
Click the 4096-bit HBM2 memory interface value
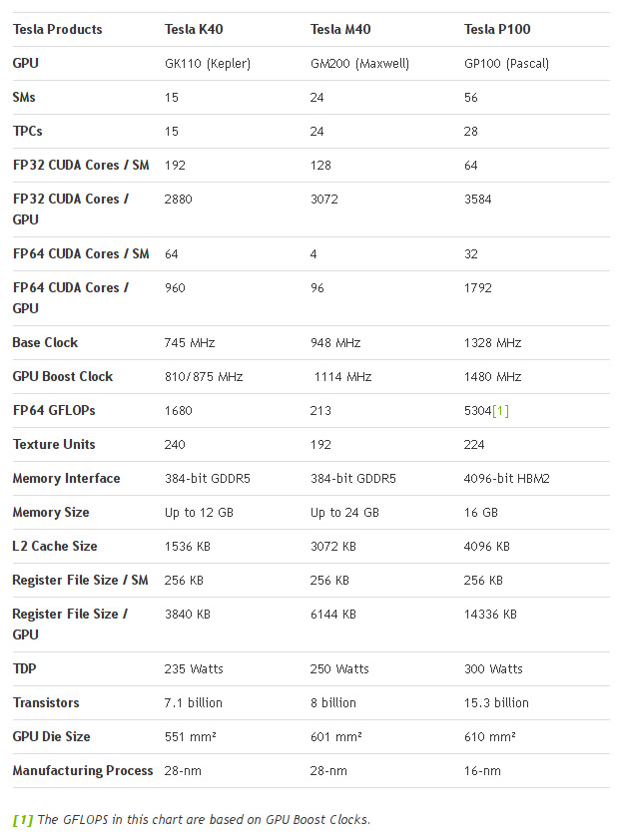click(x=506, y=479)
